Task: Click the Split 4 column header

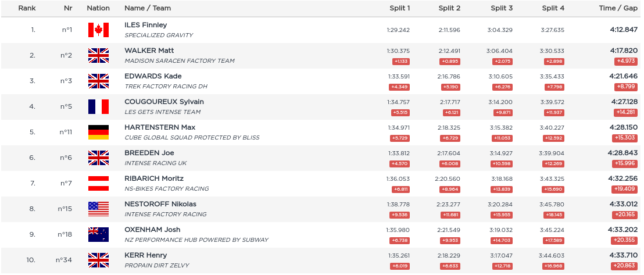Action: [553, 8]
